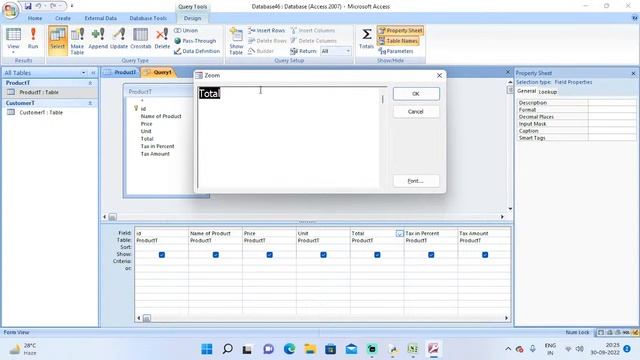
Task: Click in the Zoom expression text area
Action: (x=289, y=137)
